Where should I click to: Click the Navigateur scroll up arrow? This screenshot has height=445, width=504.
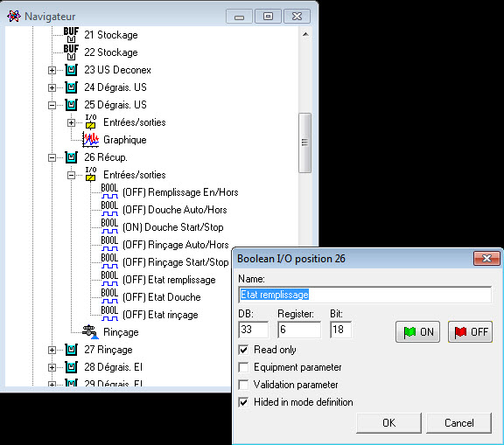coord(305,34)
